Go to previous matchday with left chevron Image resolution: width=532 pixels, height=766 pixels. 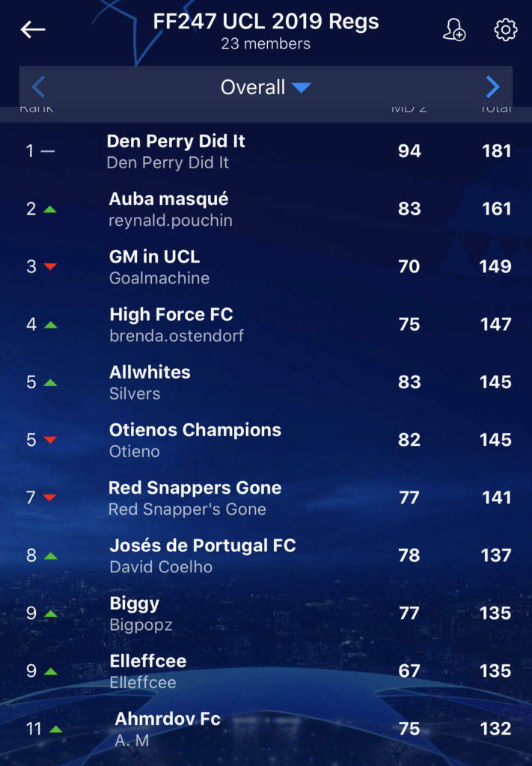(39, 88)
